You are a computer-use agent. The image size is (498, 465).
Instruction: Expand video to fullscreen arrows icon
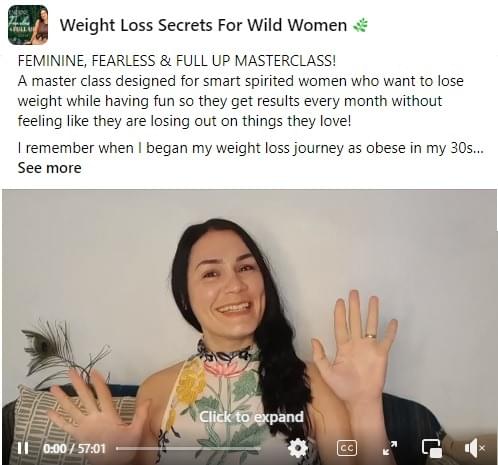390,448
